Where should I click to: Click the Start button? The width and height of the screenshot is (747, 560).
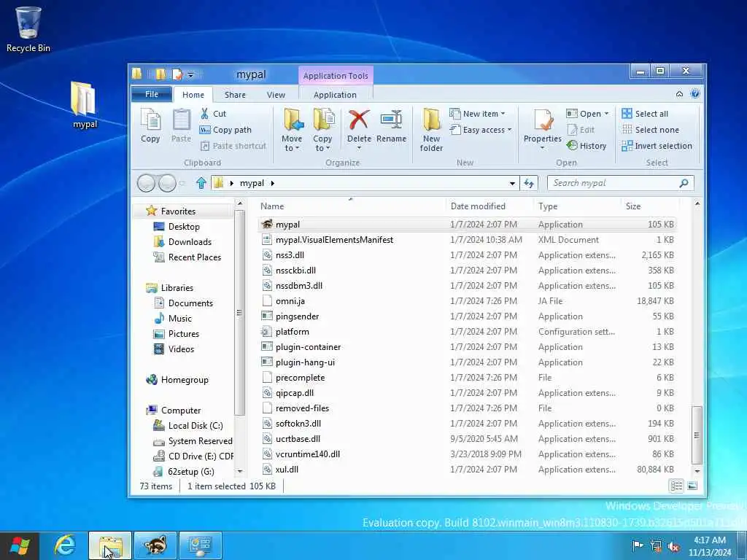click(x=20, y=545)
